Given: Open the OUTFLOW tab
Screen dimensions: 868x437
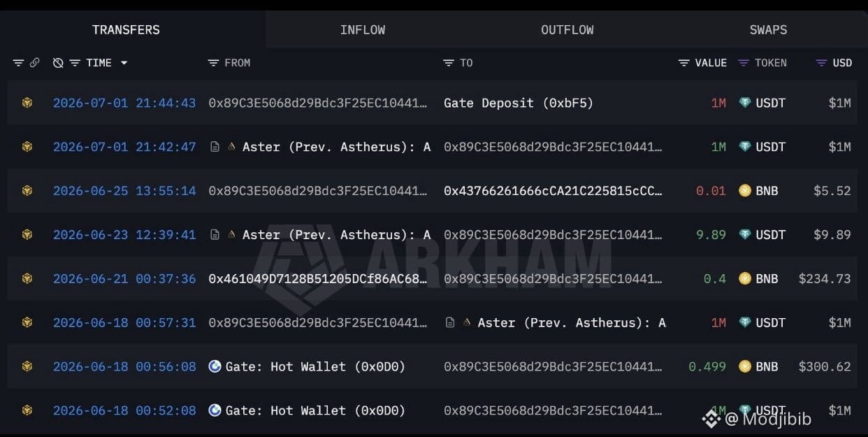Looking at the screenshot, I should pos(567,29).
